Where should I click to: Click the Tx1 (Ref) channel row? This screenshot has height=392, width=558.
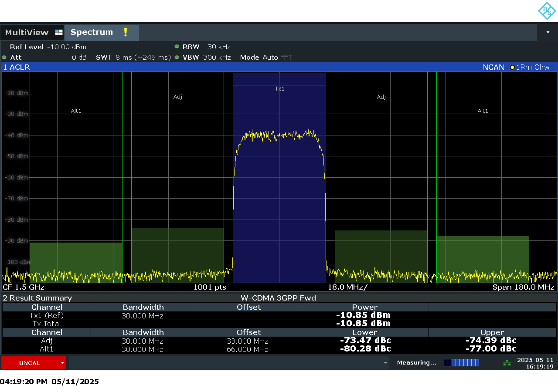coord(279,315)
